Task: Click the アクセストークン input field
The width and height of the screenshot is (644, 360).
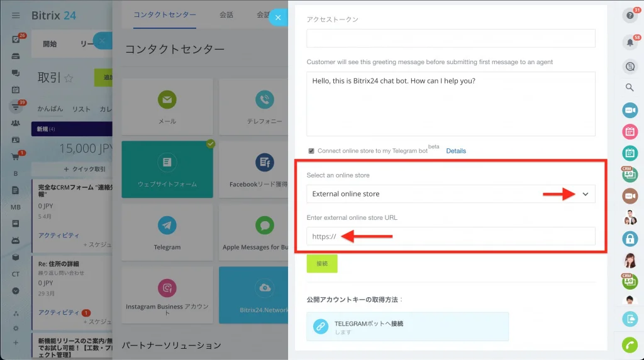Action: 450,38
